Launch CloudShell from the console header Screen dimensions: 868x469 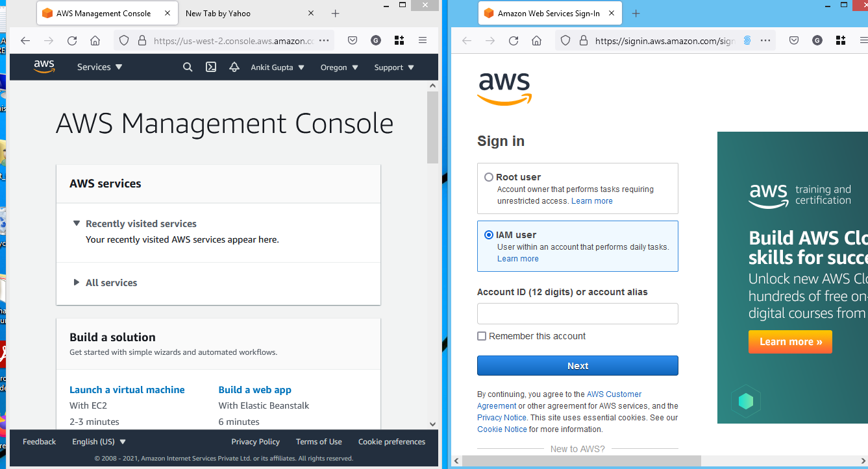211,67
